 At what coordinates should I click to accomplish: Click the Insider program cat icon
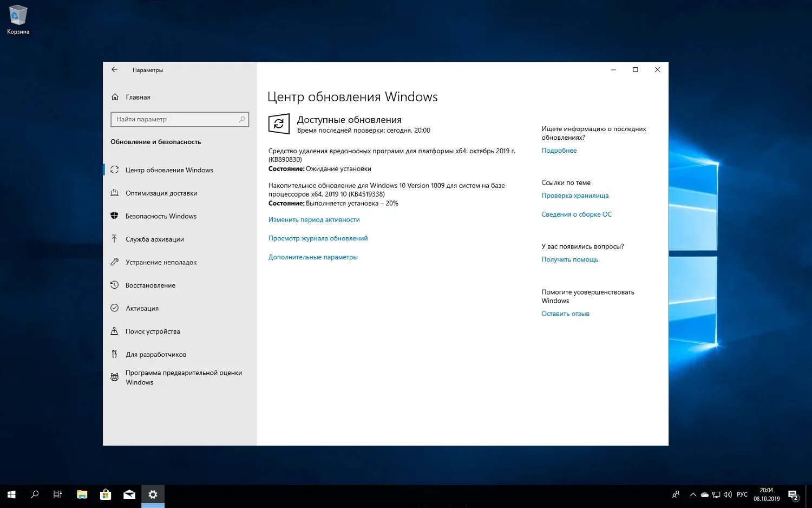click(114, 377)
